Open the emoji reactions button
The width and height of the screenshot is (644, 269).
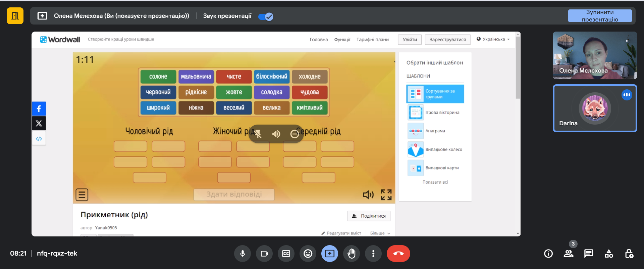308,254
